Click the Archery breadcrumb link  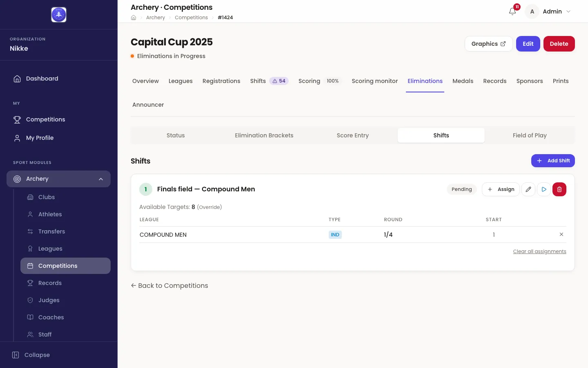156,18
